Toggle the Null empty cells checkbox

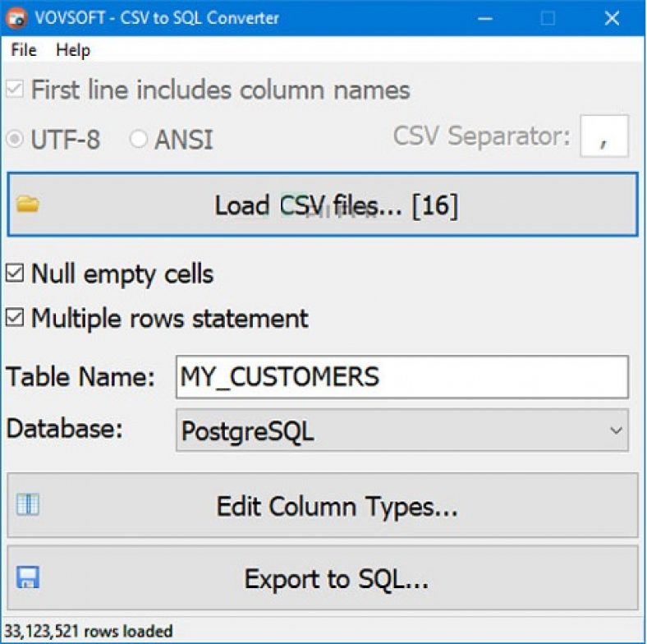(15, 274)
